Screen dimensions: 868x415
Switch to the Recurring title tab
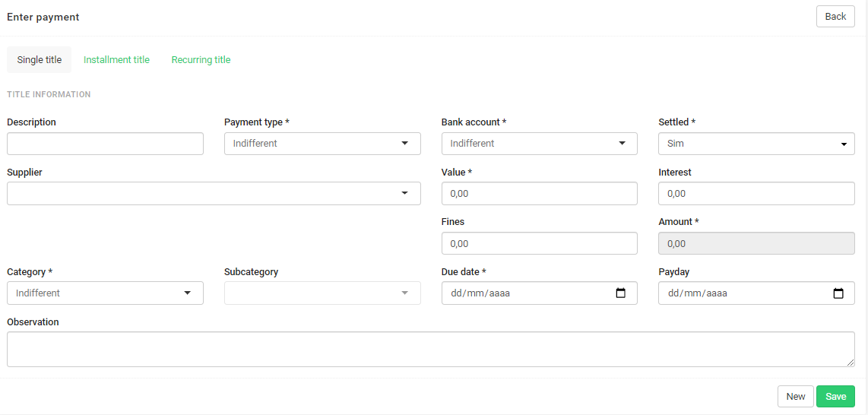(x=201, y=60)
